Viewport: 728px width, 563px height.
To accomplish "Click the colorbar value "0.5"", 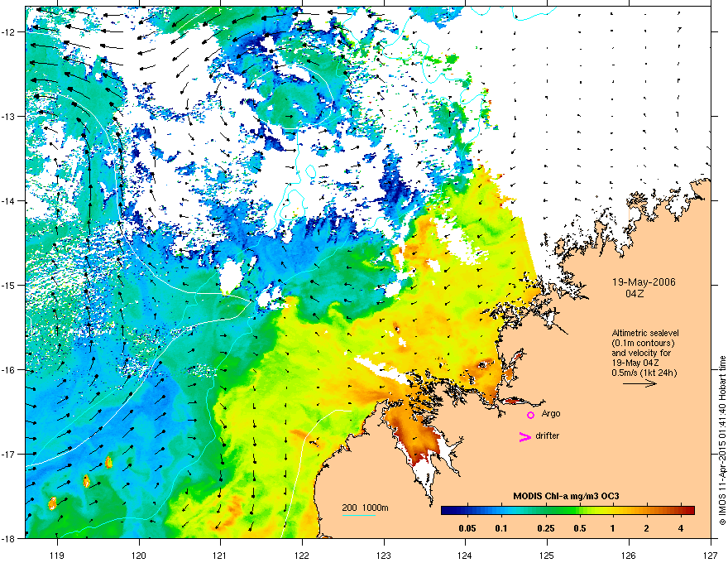I will (579, 528).
